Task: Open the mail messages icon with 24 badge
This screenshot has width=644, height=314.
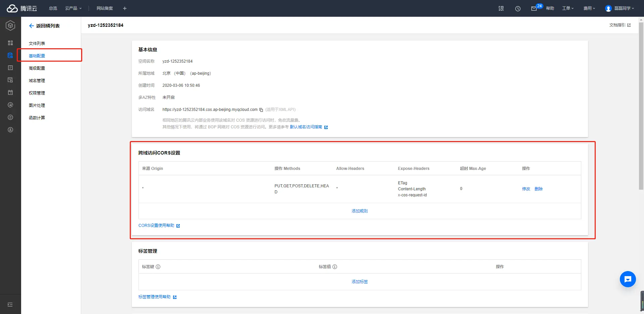Action: [x=534, y=9]
